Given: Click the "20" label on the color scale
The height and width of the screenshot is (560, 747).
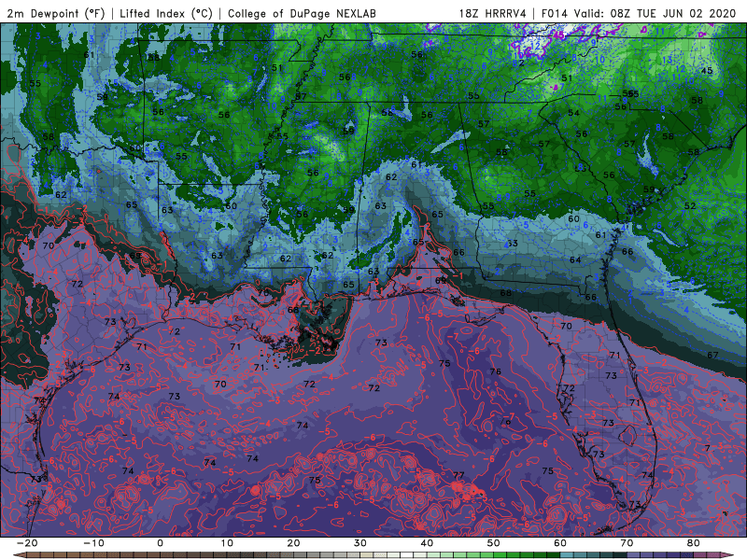Looking at the screenshot, I should pos(293,543).
